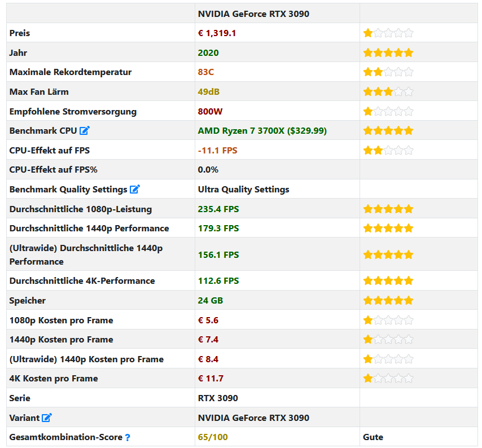
Task: Click the temperature value 83C
Action: coord(205,72)
